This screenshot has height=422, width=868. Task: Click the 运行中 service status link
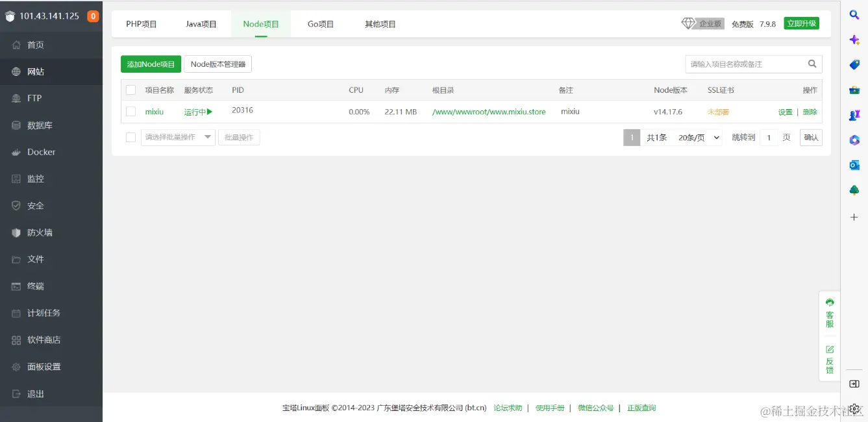click(x=199, y=112)
